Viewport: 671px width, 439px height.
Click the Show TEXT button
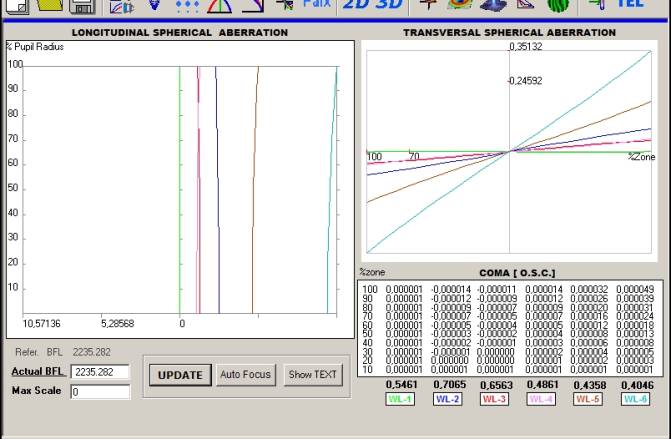point(313,375)
